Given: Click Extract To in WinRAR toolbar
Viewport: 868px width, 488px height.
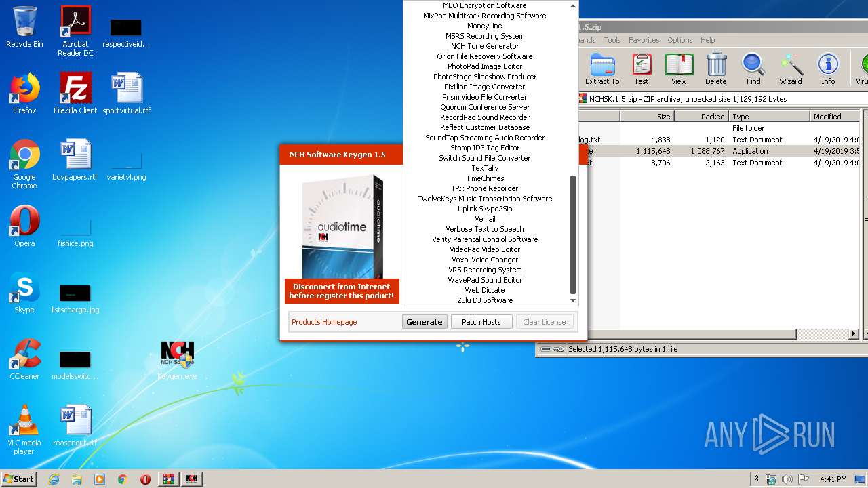Looking at the screenshot, I should [x=602, y=69].
